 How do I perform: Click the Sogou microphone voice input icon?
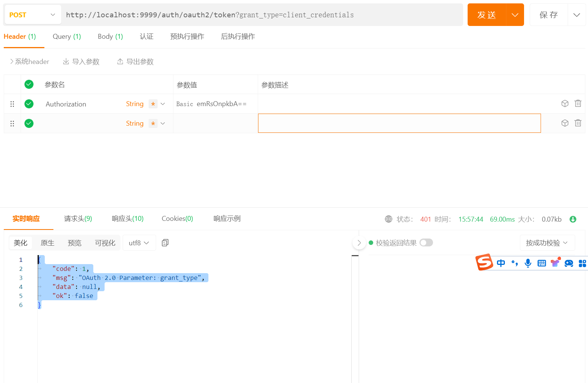(x=528, y=263)
